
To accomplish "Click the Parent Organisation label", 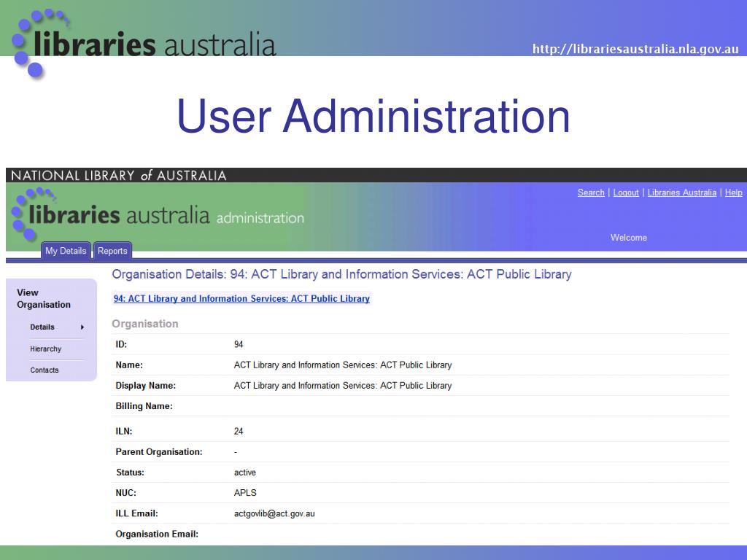I will [159, 452].
